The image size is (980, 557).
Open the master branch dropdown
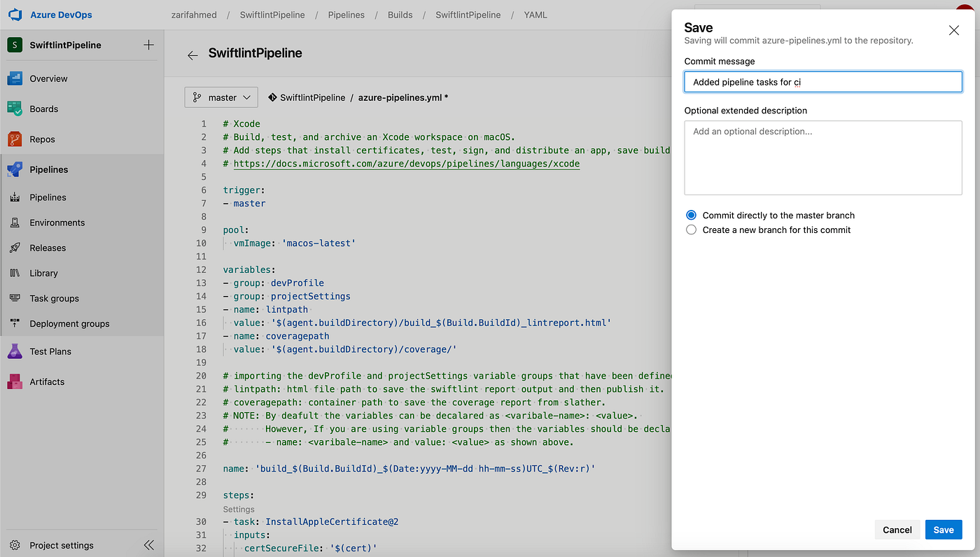[221, 97]
